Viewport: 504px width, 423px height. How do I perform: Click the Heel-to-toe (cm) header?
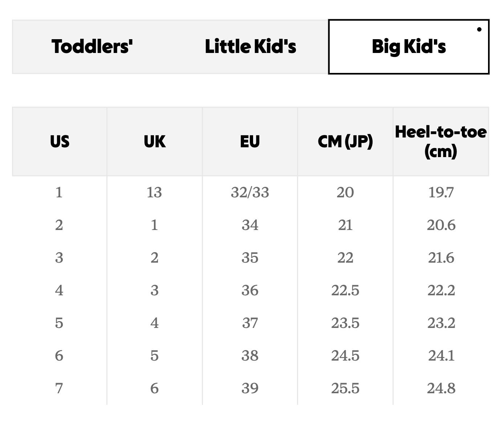(441, 141)
